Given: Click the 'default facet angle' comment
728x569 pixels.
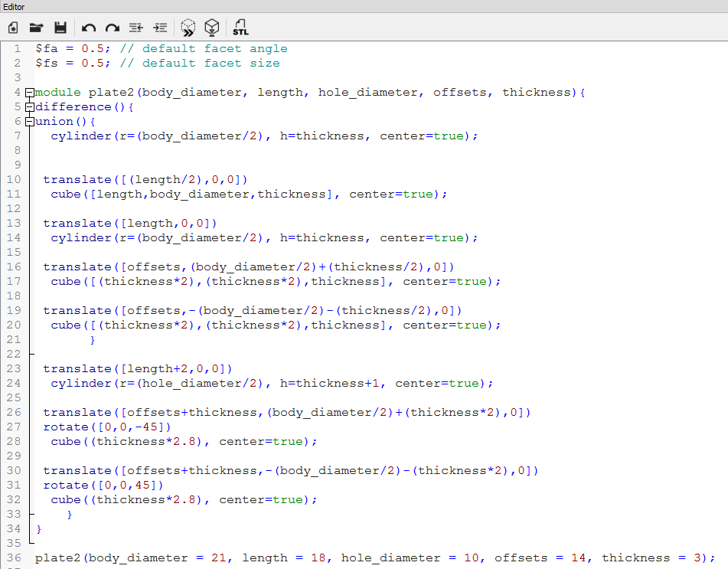Looking at the screenshot, I should click(215, 49).
